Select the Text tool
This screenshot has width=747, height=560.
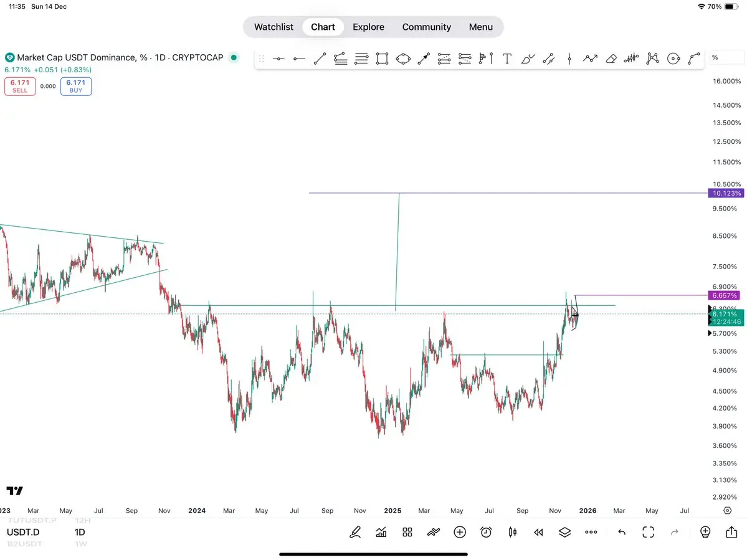pos(507,59)
